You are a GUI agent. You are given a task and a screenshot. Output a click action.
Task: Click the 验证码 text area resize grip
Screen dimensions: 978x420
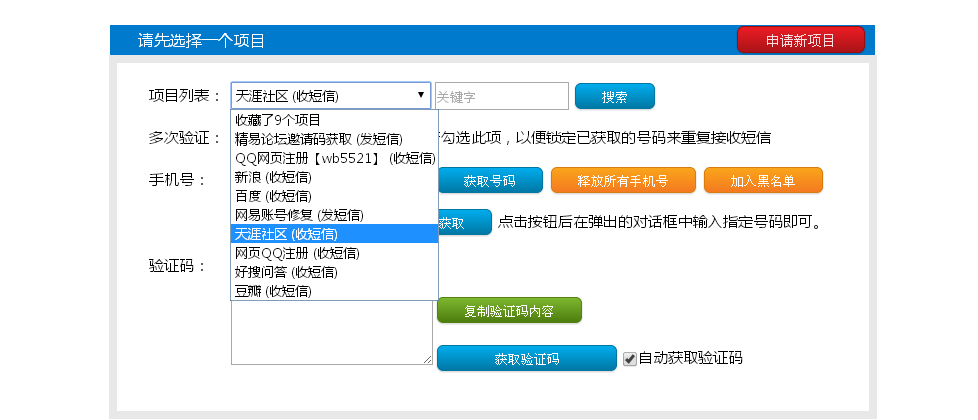click(427, 360)
